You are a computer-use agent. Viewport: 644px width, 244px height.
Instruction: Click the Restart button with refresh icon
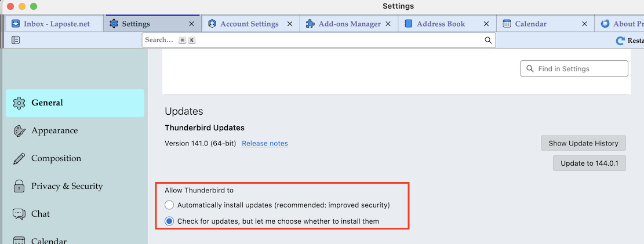[631, 41]
